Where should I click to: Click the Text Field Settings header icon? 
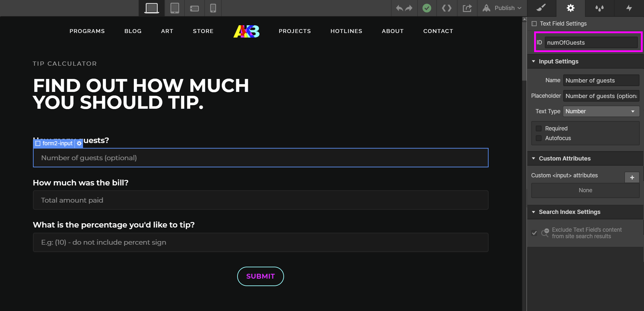point(534,24)
